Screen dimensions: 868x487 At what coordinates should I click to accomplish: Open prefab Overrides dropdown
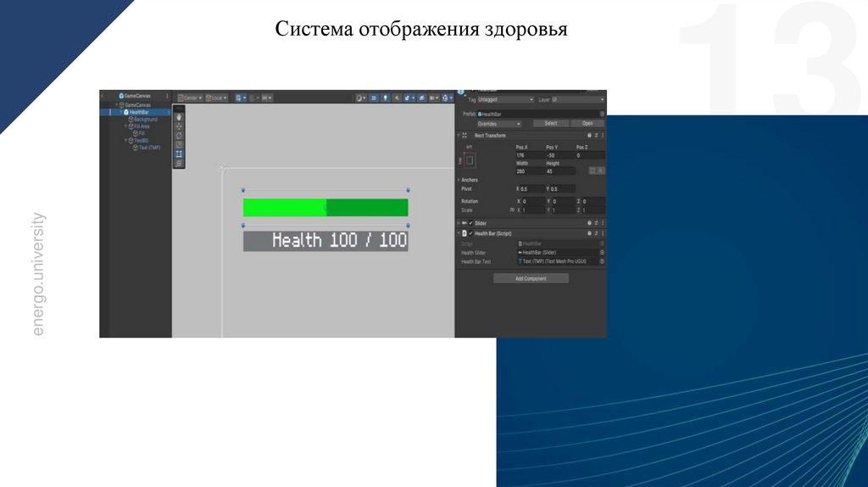point(498,124)
